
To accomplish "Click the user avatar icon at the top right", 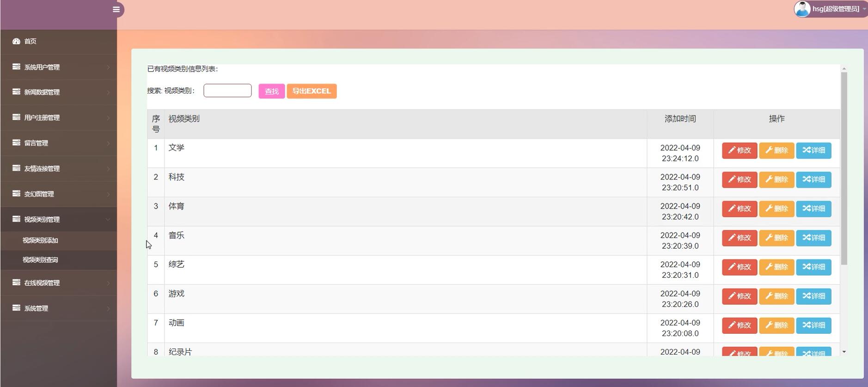I will pos(802,9).
